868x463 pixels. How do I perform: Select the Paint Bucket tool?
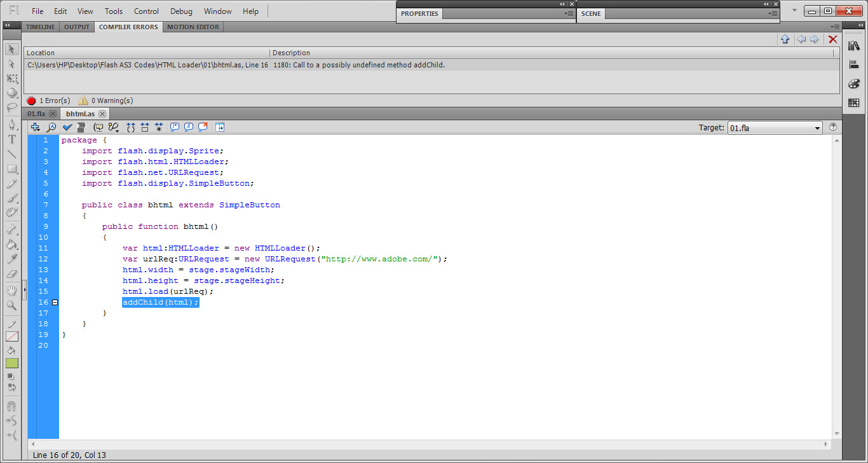click(x=11, y=244)
